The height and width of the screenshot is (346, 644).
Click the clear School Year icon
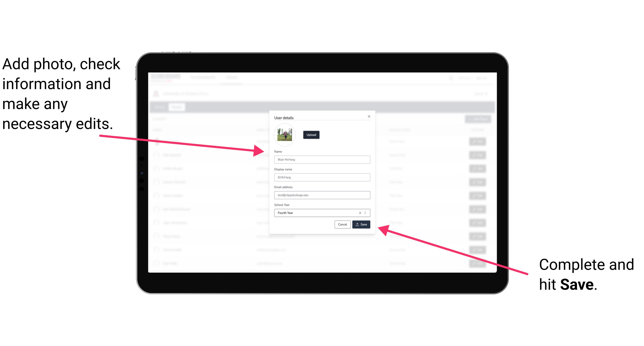coord(360,213)
